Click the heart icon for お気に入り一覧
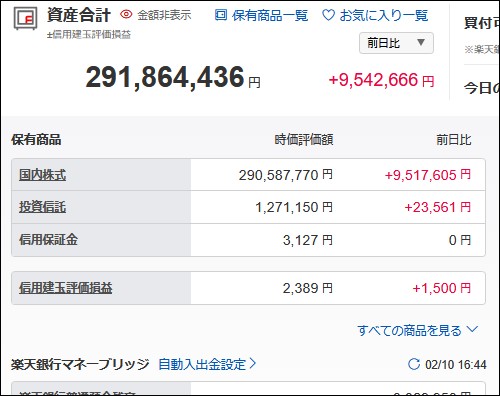Viewport: 500px width, 396px height. [x=328, y=15]
